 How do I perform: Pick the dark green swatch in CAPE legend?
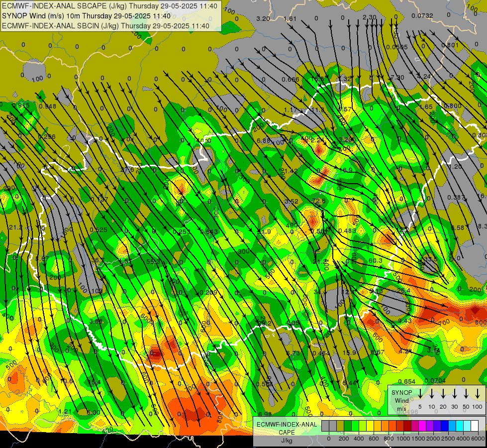pyautogui.click(x=348, y=426)
